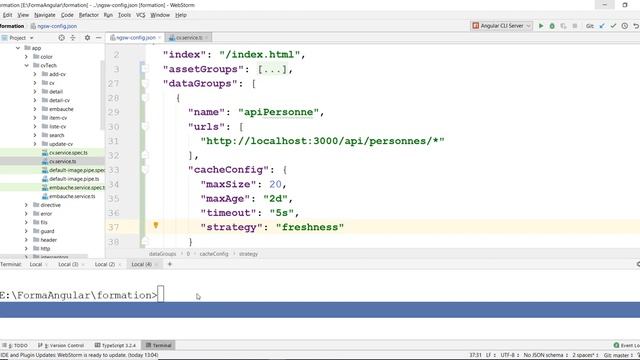Viewport: 640px width, 360px height.
Task: Open the Edit menu
Action: pos(7,15)
